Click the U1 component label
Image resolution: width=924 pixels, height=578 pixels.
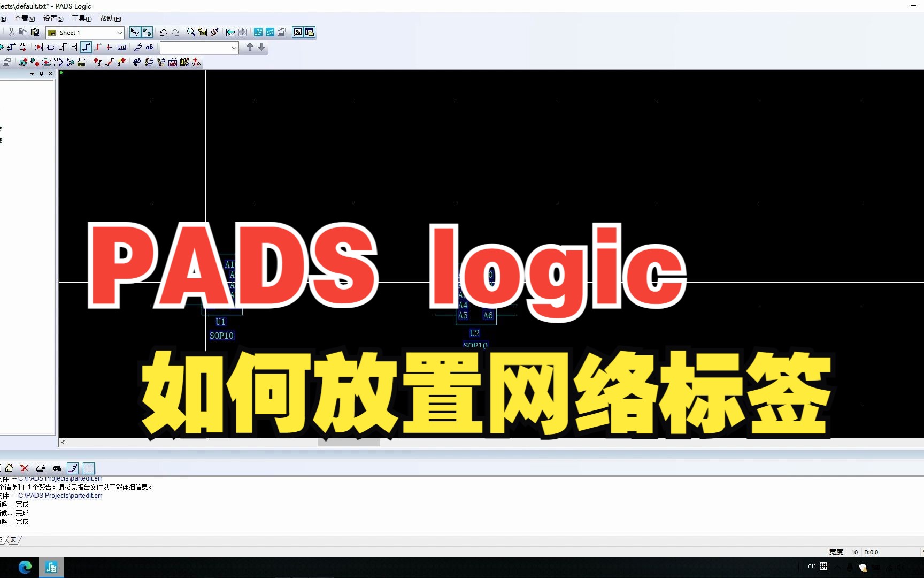[x=220, y=322]
